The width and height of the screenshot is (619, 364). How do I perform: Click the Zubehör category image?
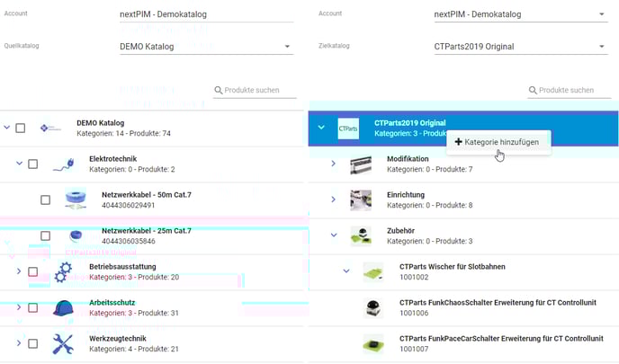(361, 235)
